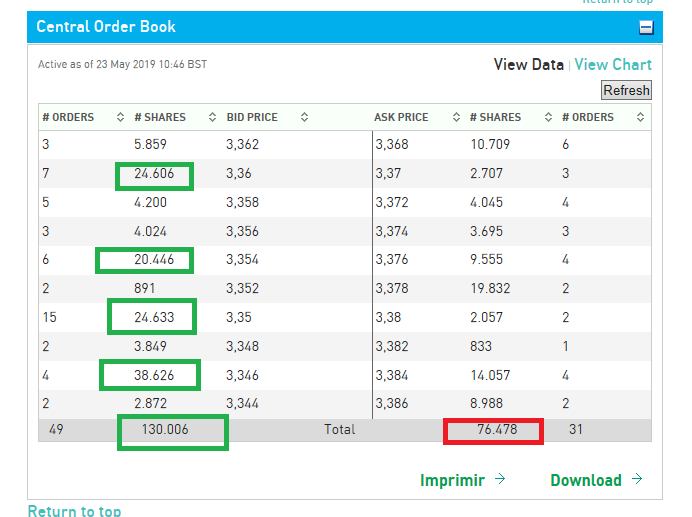Select ask shares value 9.555
Screen dimensions: 692x517
click(486, 260)
